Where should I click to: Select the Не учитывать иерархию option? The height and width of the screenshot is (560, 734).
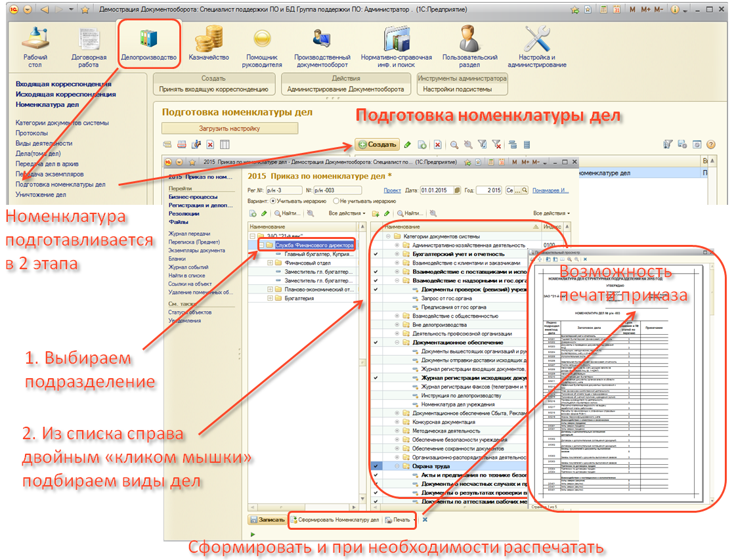(x=336, y=202)
